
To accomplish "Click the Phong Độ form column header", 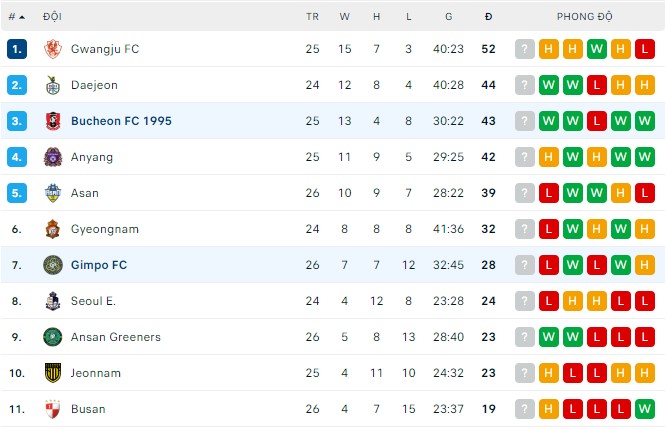I will [585, 18].
